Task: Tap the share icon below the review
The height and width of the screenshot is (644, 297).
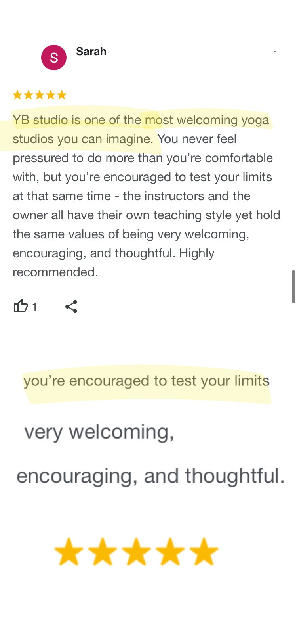Action: coord(71,307)
